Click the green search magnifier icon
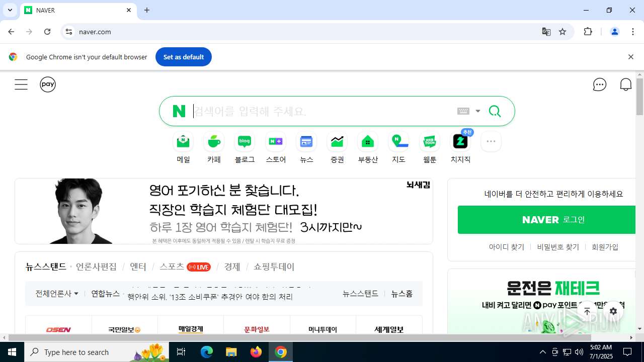The height and width of the screenshot is (362, 644). coord(495,111)
